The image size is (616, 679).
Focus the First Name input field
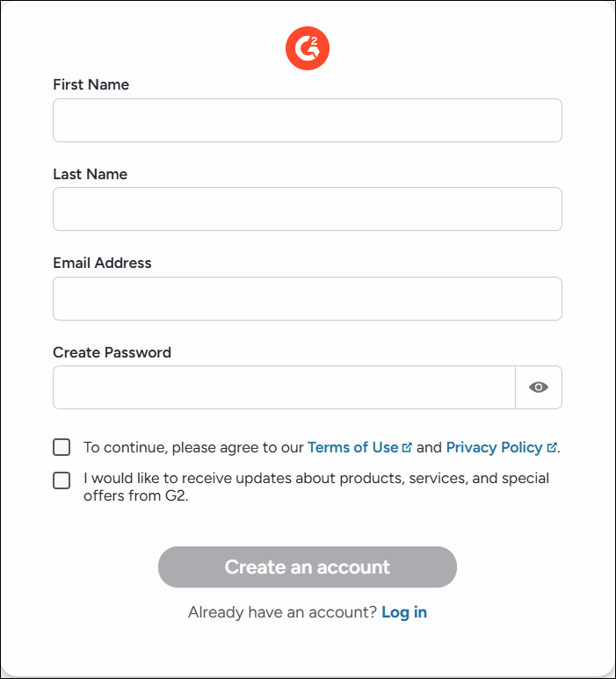tap(307, 120)
